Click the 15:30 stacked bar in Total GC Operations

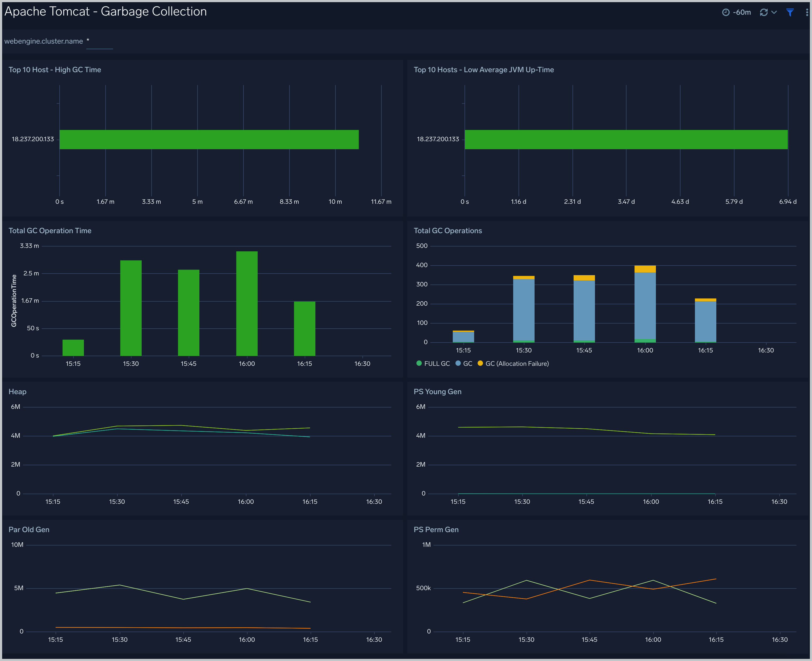(524, 309)
